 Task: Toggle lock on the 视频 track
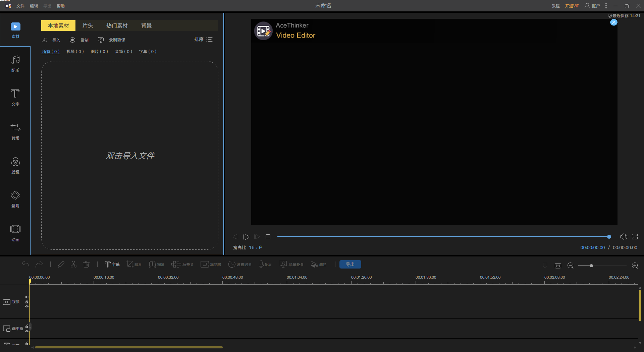(27, 302)
